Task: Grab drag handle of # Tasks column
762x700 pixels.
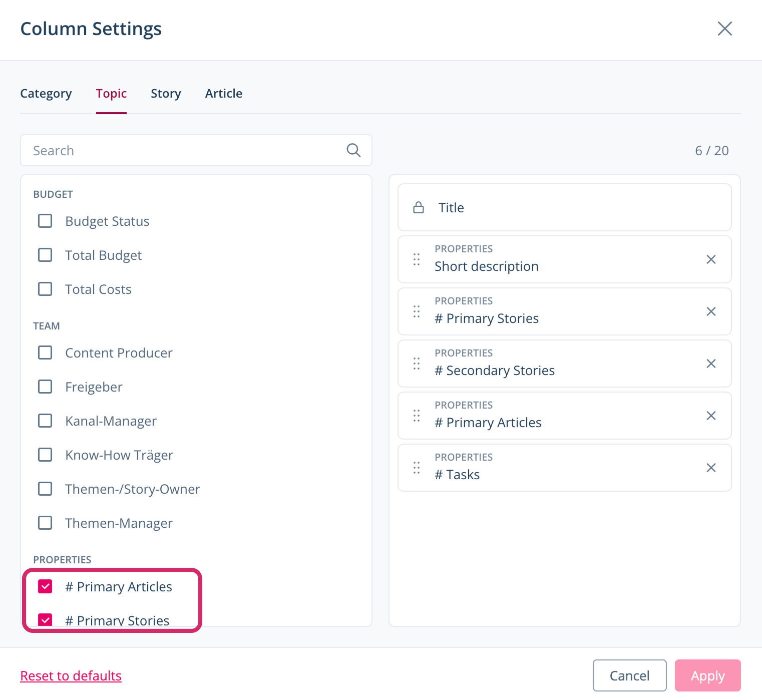Action: click(x=417, y=468)
